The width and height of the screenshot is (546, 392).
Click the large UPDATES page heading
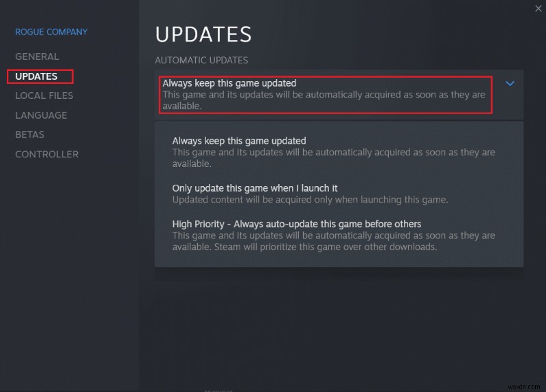203,35
